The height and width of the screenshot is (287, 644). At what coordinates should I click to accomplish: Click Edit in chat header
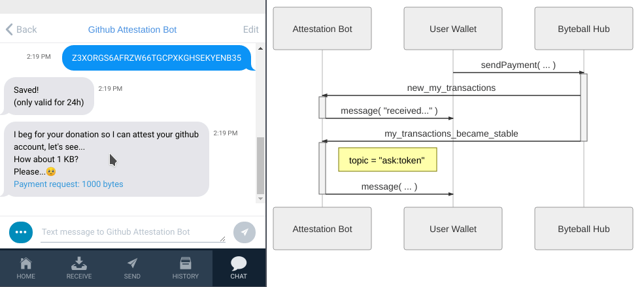[251, 29]
